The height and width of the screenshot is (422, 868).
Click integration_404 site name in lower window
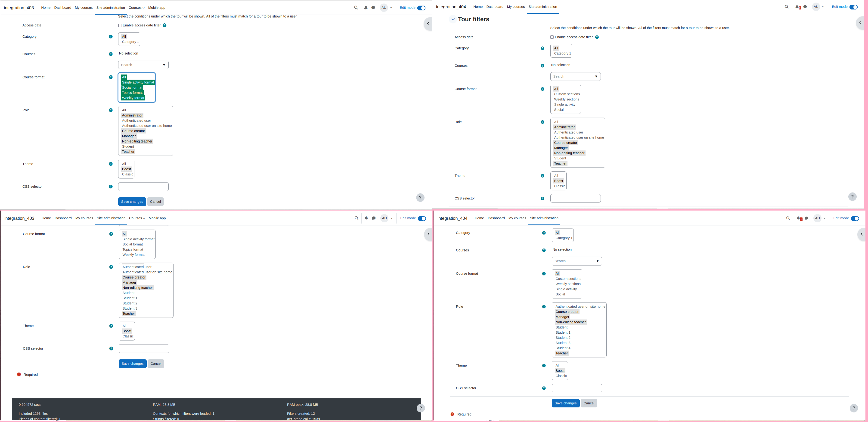[452, 218]
